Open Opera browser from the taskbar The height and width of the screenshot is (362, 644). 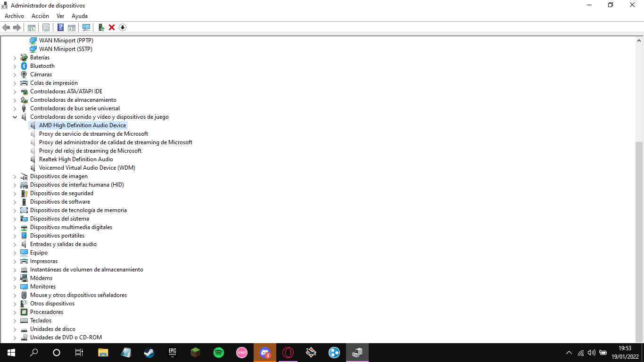pyautogui.click(x=288, y=352)
